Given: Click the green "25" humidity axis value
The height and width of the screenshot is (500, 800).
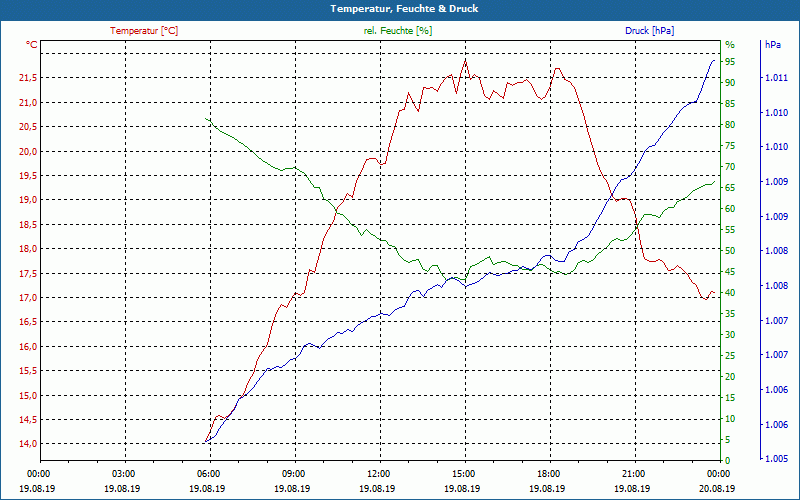Looking at the screenshot, I should click(x=730, y=356).
